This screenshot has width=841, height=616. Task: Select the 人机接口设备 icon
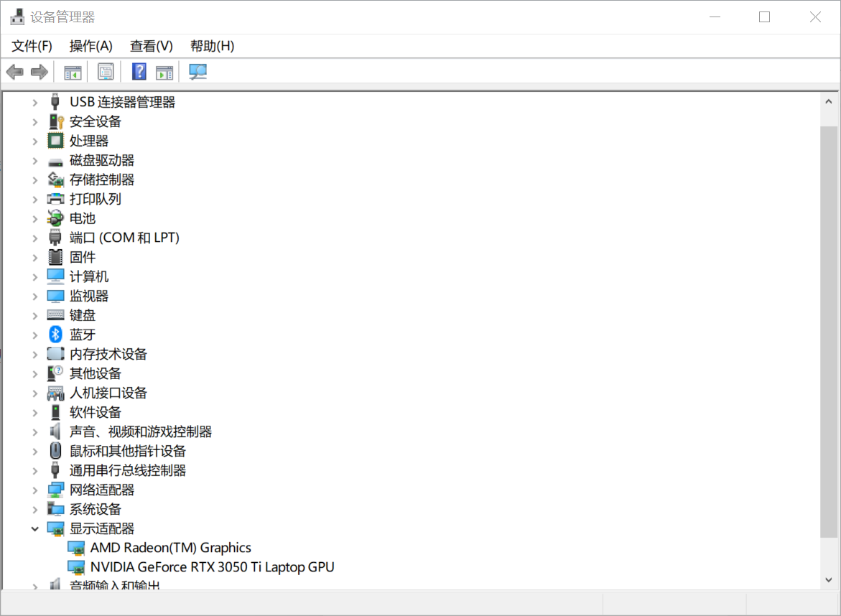pos(55,393)
